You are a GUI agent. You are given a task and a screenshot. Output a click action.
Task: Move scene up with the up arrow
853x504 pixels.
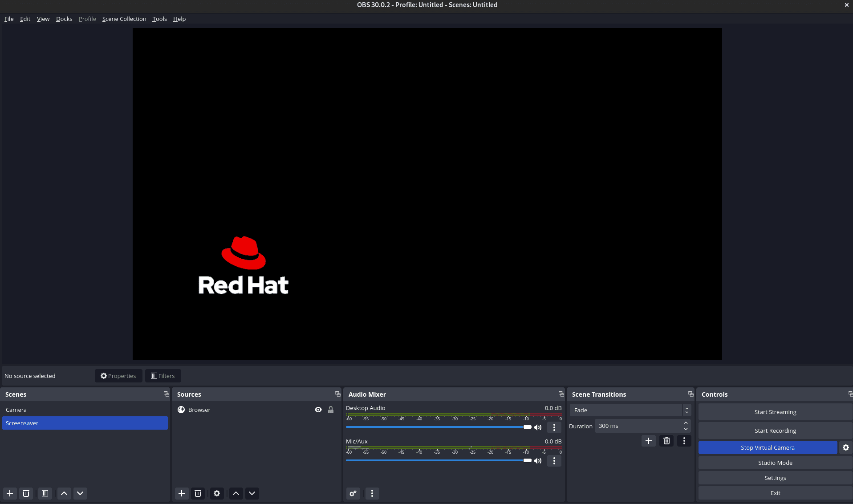(x=64, y=493)
